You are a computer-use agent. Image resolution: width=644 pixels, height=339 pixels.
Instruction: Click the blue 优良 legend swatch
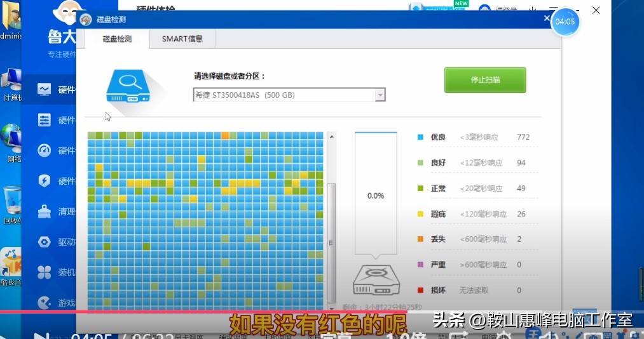[420, 137]
